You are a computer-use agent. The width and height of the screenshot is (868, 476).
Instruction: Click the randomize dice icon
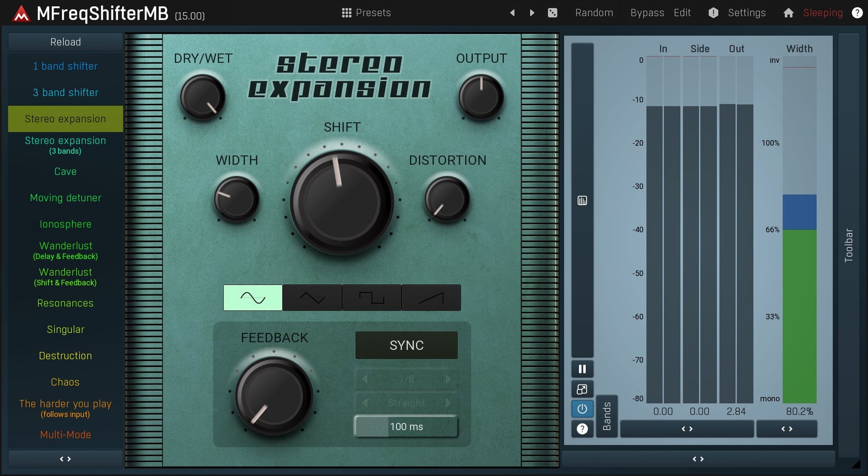552,13
